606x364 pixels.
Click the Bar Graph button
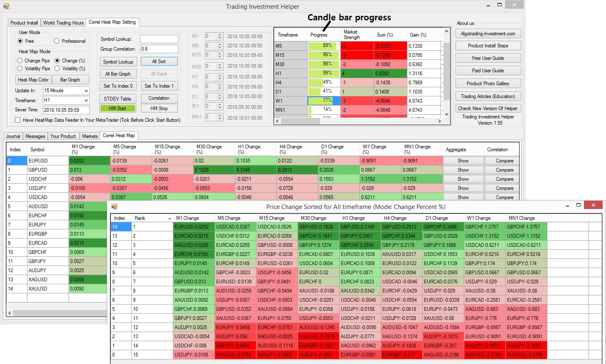click(70, 80)
